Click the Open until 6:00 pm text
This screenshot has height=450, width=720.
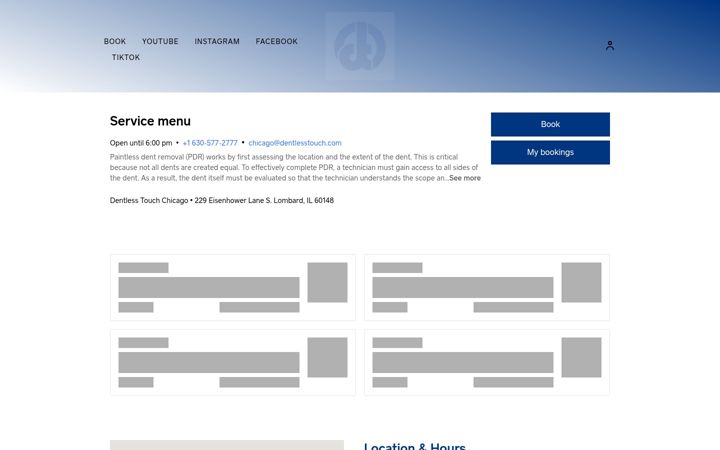[x=141, y=143]
